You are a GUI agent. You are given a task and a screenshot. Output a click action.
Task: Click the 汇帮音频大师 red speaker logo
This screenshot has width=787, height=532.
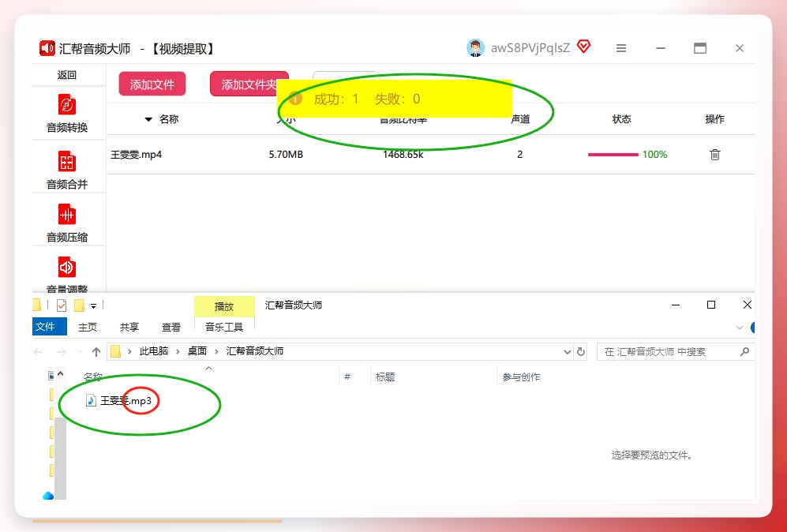47,48
